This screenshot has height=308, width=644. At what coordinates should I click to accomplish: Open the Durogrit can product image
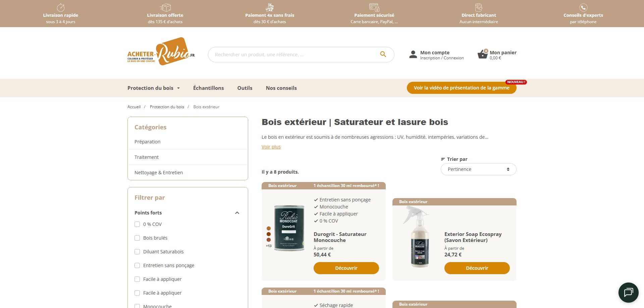[x=289, y=228]
